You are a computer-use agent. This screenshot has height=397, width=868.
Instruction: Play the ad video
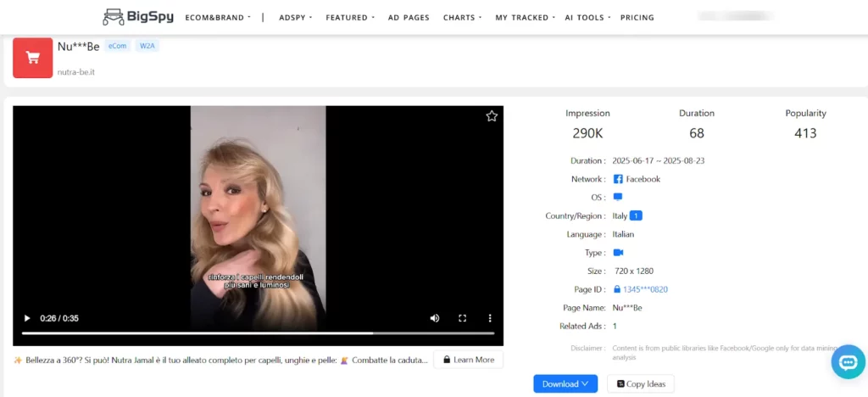[x=26, y=318]
